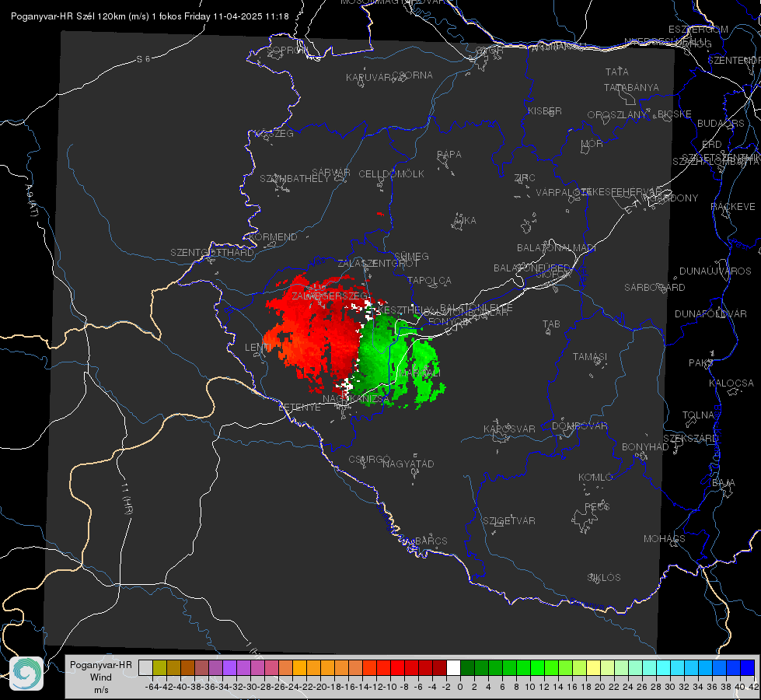Image resolution: width=761 pixels, height=700 pixels.
Task: Click the TAB town label
Action: 551,324
